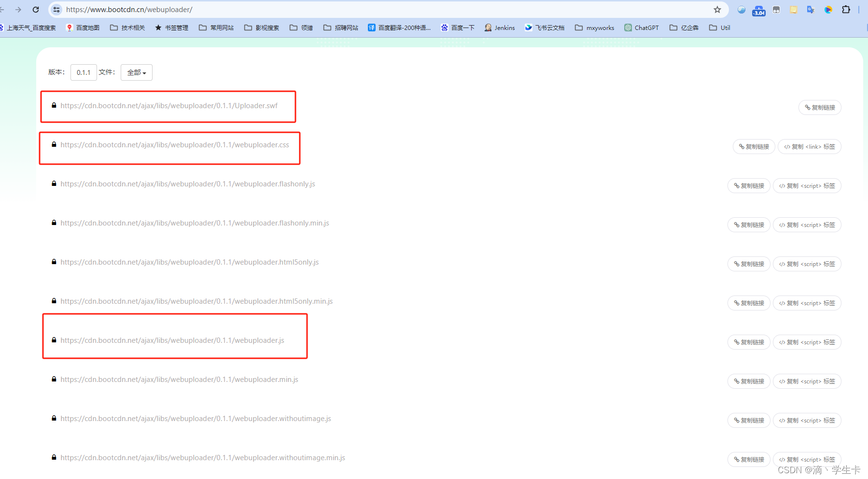Click the translate extension icon in toolbar
The height and width of the screenshot is (479, 868).
[x=811, y=10]
